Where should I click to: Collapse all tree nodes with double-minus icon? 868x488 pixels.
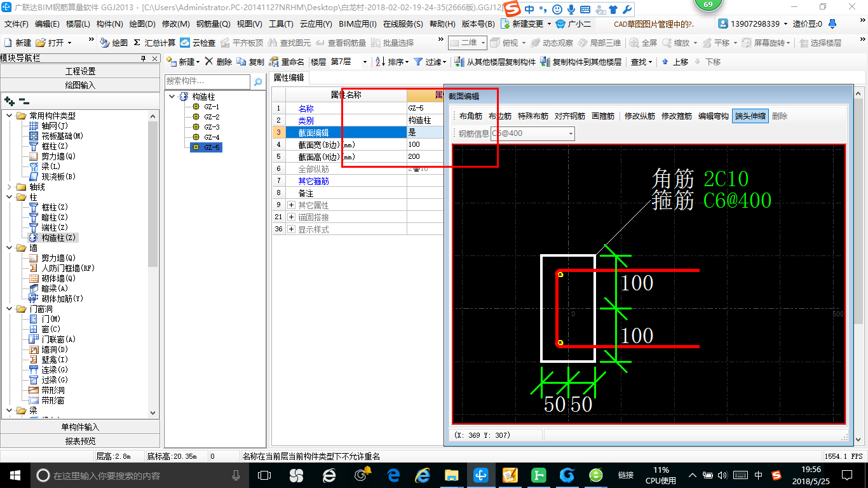[x=24, y=100]
